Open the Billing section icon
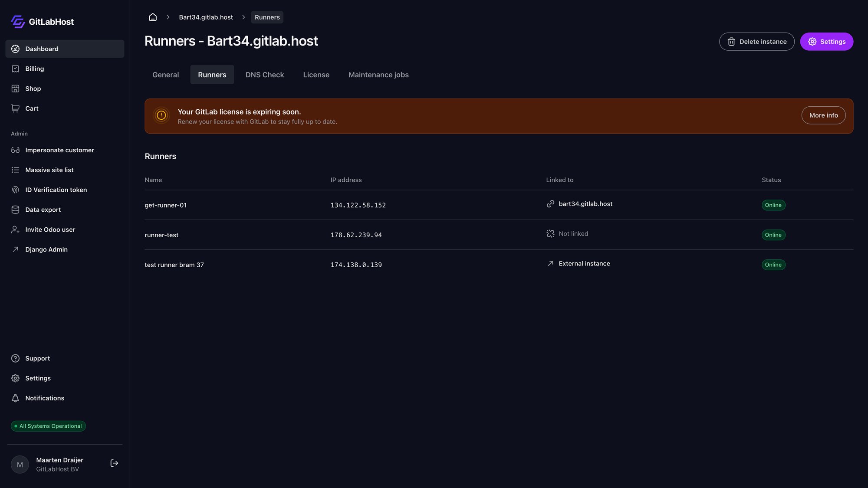The height and width of the screenshot is (488, 868). pos(15,69)
